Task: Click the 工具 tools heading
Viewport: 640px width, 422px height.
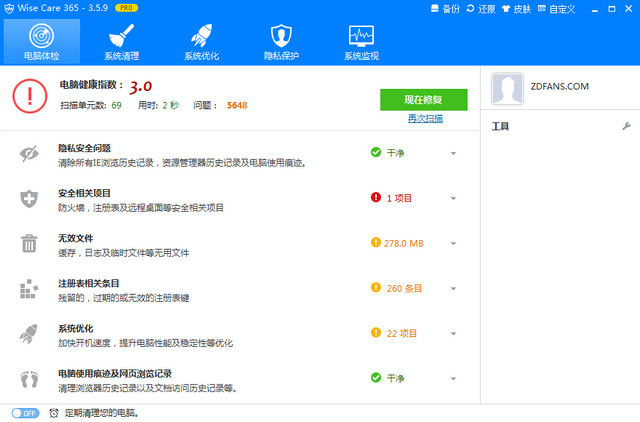Action: click(x=500, y=127)
